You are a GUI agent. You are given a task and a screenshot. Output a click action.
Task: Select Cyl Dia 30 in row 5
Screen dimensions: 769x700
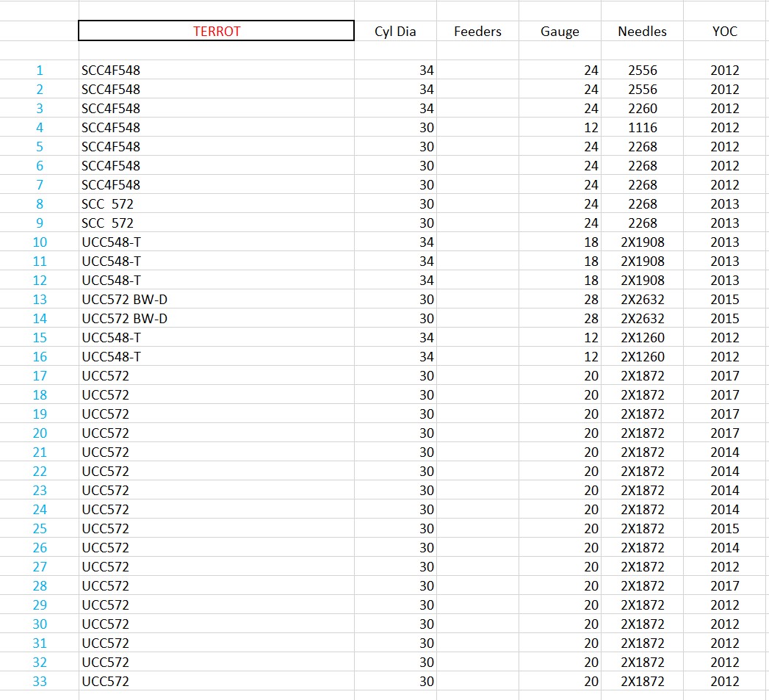[395, 147]
